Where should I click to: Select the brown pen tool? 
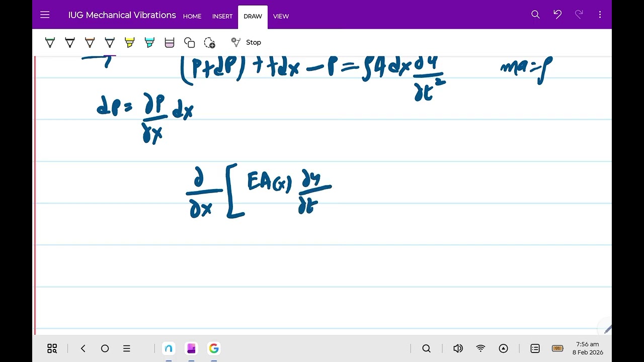click(x=90, y=43)
